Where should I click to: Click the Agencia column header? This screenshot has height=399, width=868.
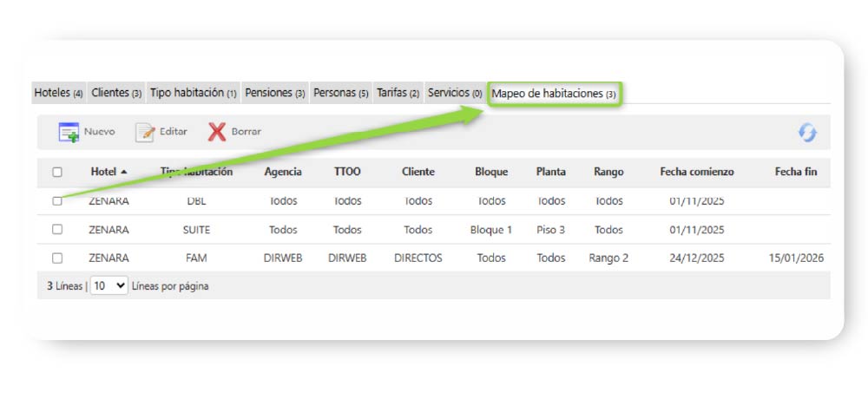283,172
